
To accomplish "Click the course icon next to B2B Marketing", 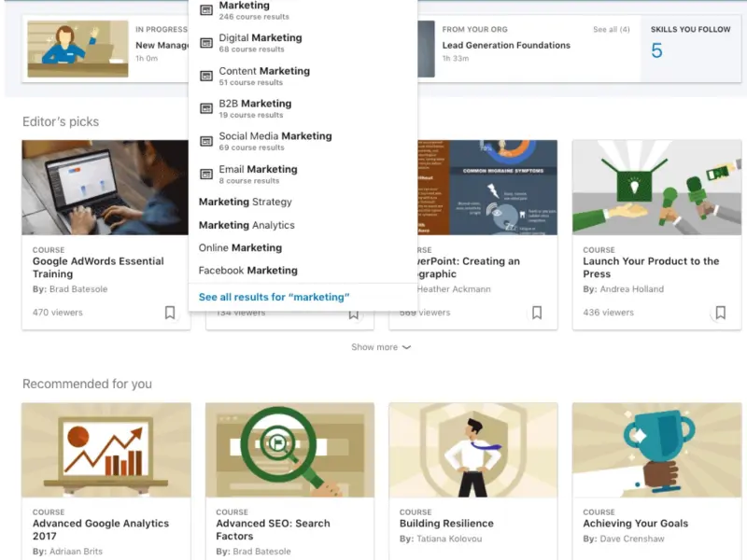I will click(206, 108).
